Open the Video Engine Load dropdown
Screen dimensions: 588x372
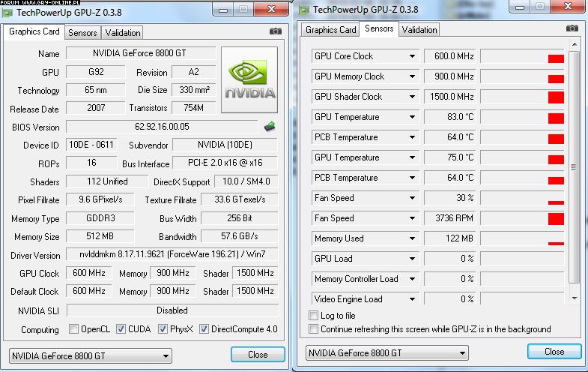412,299
